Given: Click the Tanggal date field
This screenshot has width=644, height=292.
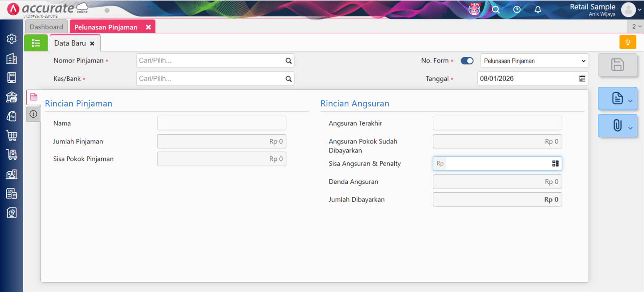Looking at the screenshot, I should pyautogui.click(x=533, y=79).
